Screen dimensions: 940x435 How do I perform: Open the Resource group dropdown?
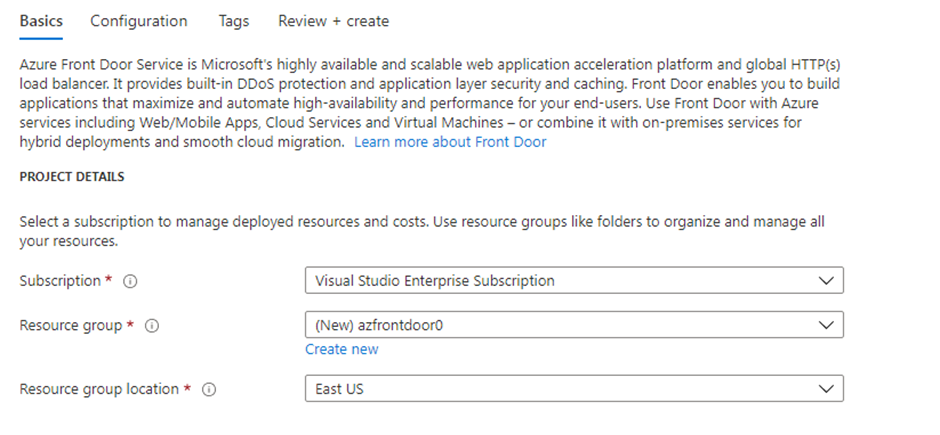click(x=574, y=325)
